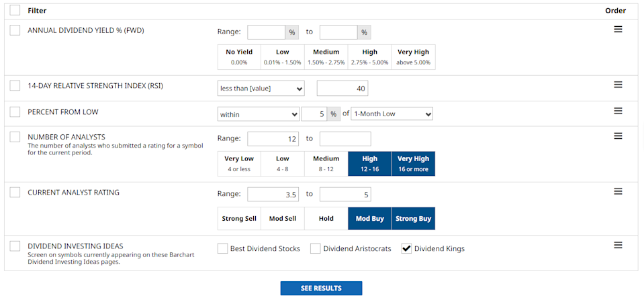Uncheck the Dividend Kings checkbox
Image resolution: width=644 pixels, height=300 pixels.
point(406,249)
